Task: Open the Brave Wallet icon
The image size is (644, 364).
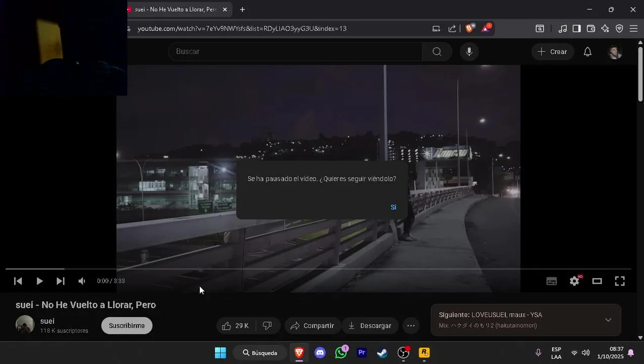Action: (590, 28)
